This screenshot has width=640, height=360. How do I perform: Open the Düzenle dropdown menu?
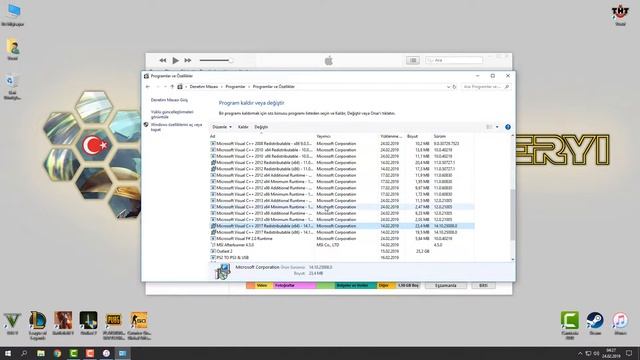(222, 127)
